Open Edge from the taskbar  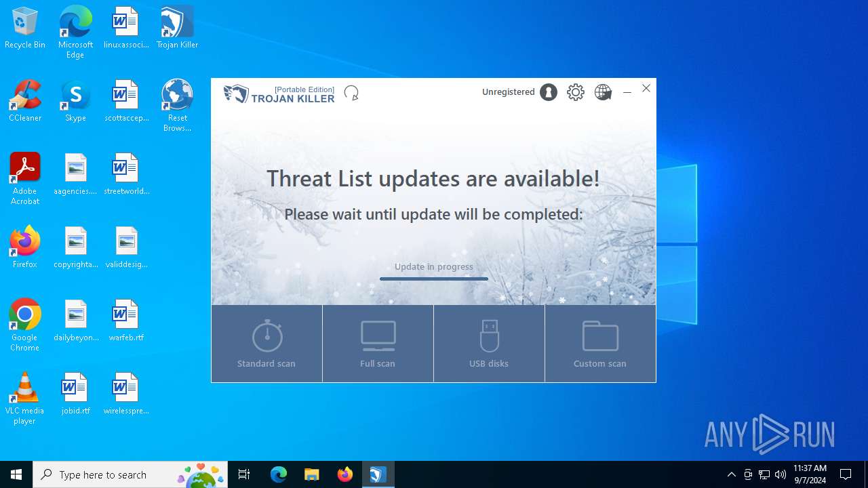pos(279,474)
